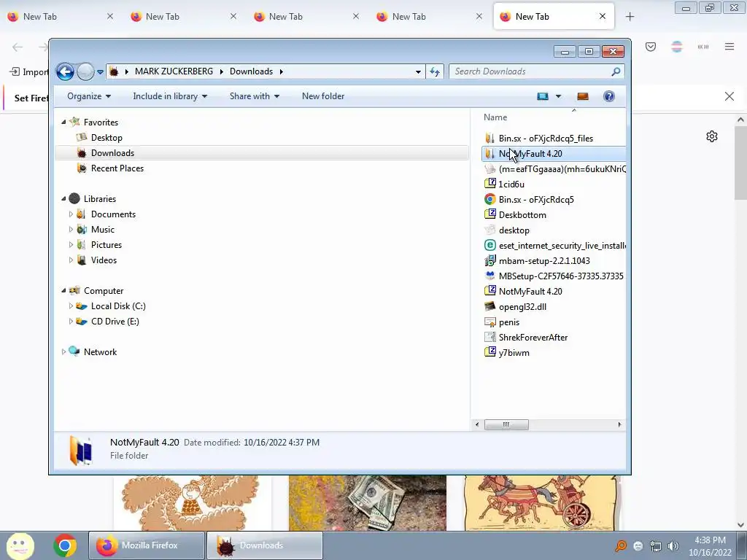Collapse the Favorites tree group
Viewport: 747px width, 560px height.
64,122
